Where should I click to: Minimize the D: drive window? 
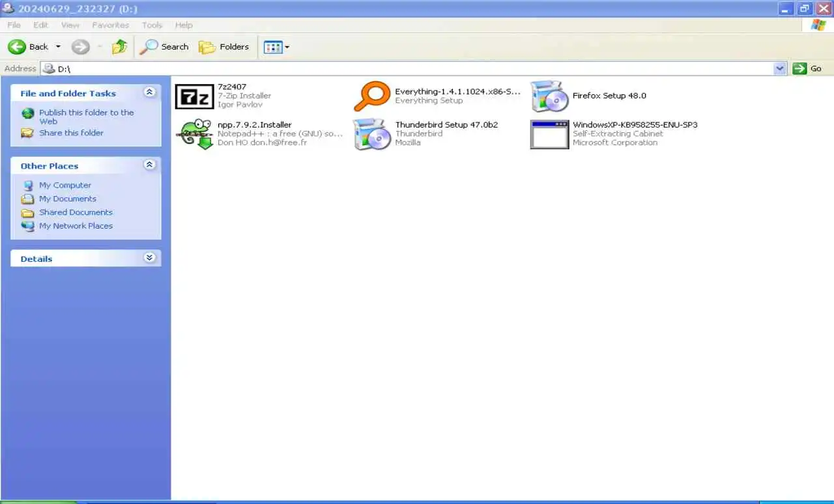[787, 8]
